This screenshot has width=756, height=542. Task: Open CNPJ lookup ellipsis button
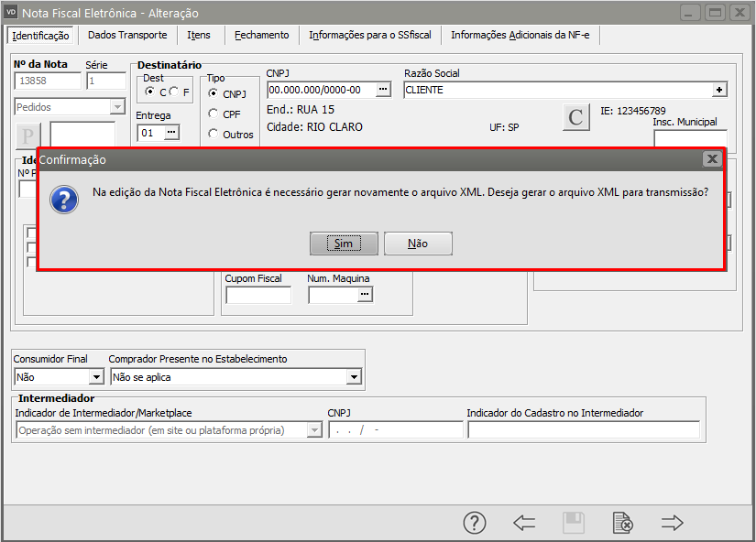click(384, 90)
